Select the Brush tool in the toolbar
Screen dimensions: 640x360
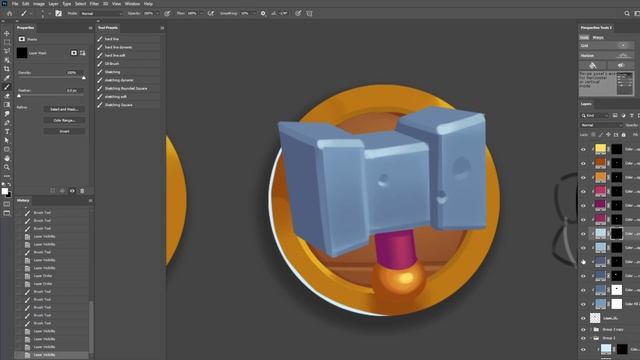[x=7, y=87]
